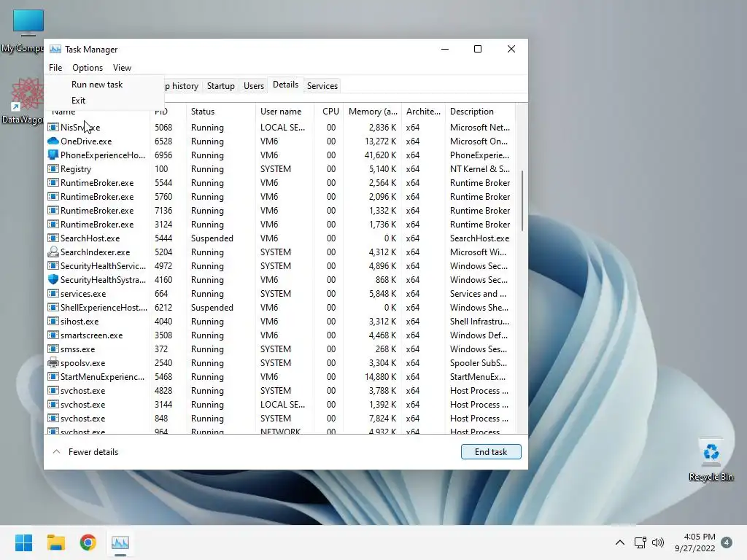This screenshot has width=747, height=560.
Task: Open the View menu
Action: (x=122, y=68)
